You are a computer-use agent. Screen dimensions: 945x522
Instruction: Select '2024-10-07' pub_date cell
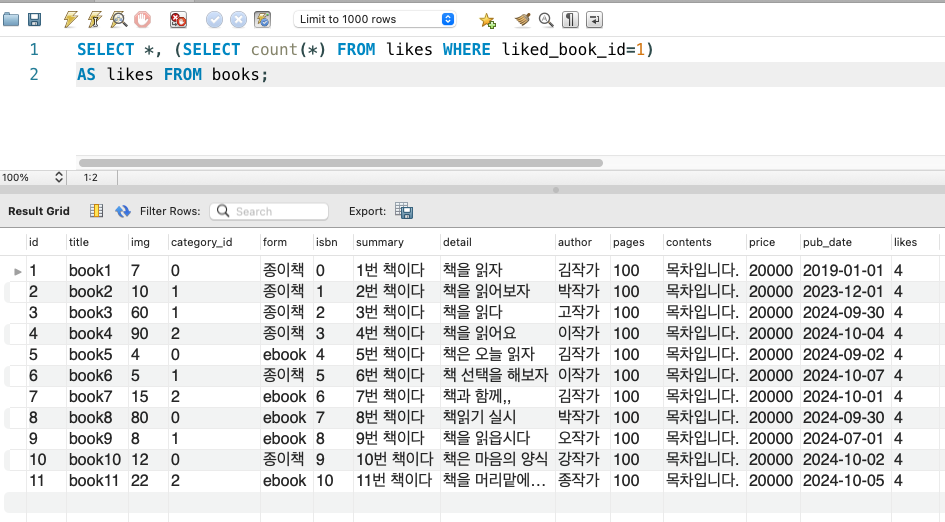[843, 376]
